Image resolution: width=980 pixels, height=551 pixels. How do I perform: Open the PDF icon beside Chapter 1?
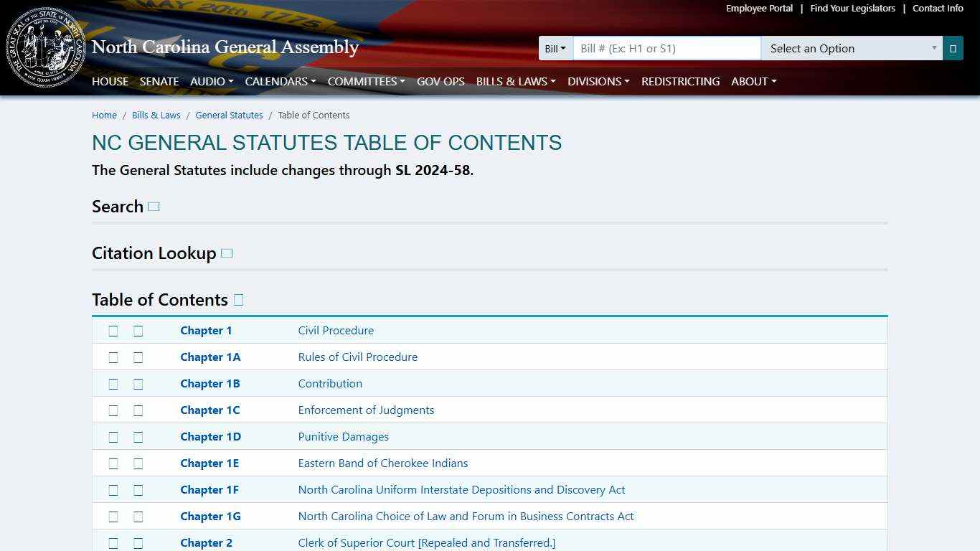pyautogui.click(x=113, y=331)
